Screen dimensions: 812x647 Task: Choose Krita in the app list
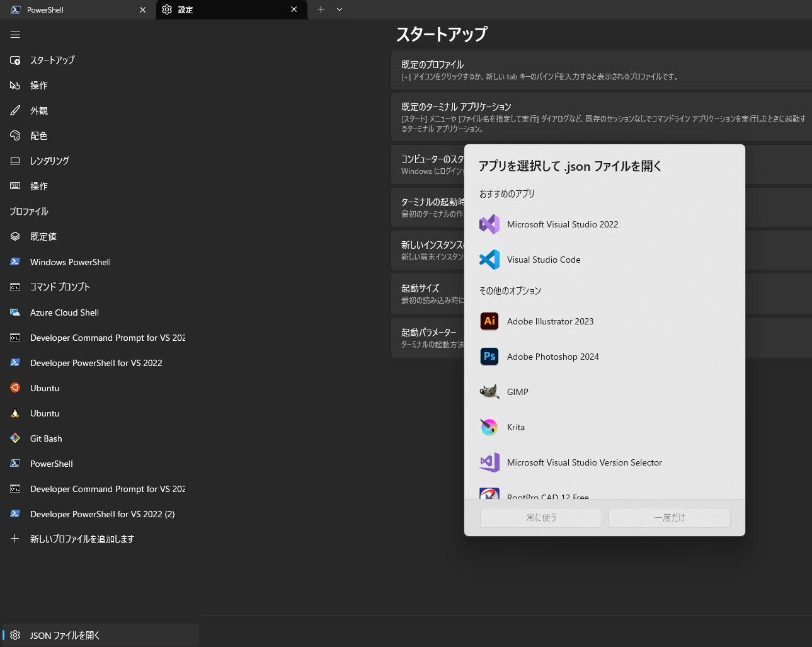(605, 427)
